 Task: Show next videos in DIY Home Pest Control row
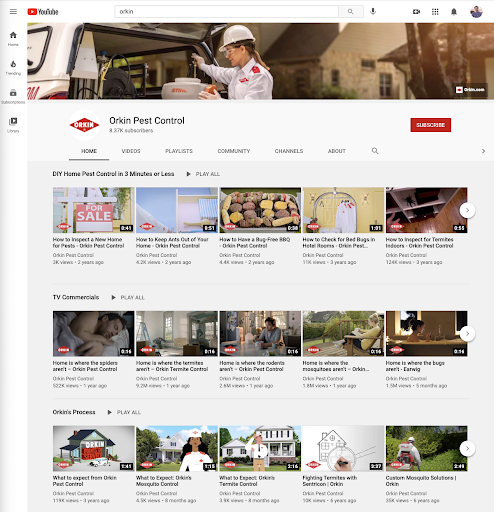pos(467,210)
